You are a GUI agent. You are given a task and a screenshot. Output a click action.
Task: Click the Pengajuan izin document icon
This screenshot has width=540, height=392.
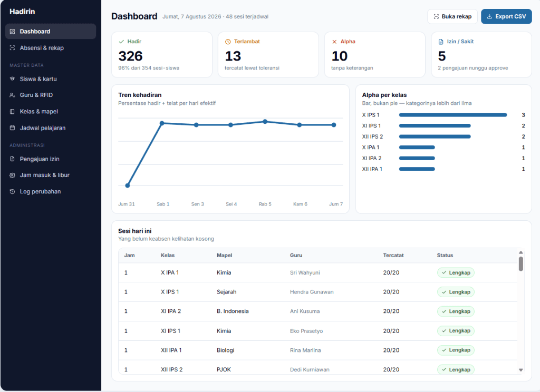coord(13,159)
